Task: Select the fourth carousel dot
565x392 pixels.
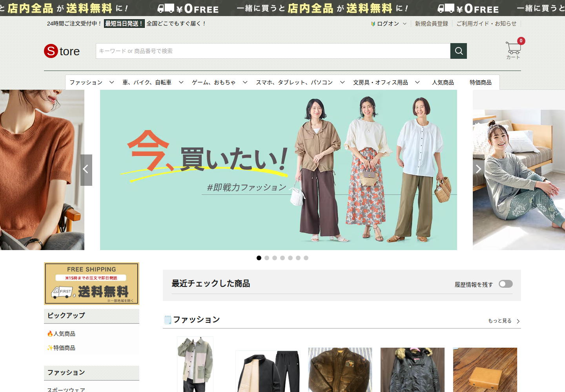Action: [x=282, y=258]
